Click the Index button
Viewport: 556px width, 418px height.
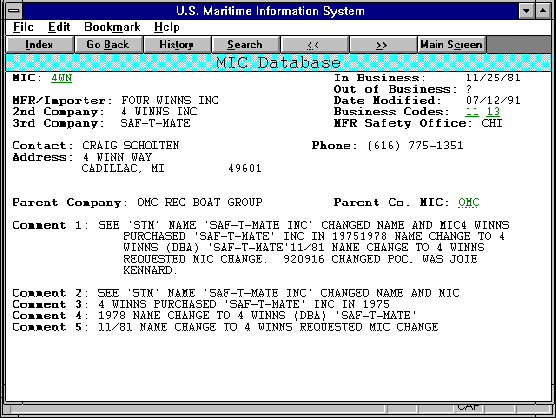click(x=40, y=45)
